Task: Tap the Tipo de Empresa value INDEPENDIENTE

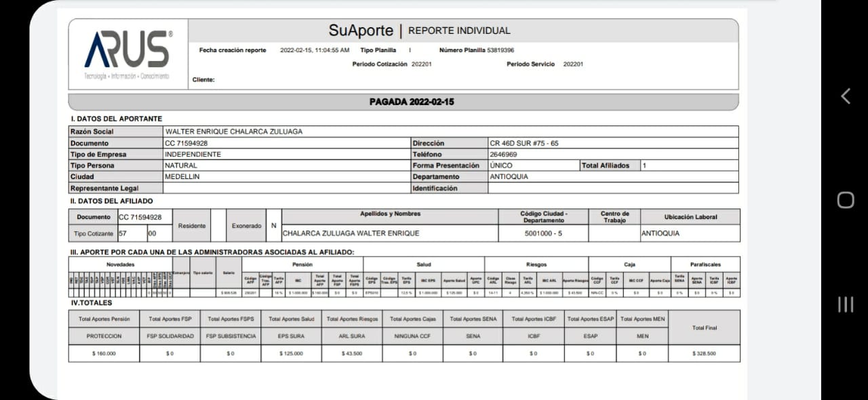Action: [193, 155]
